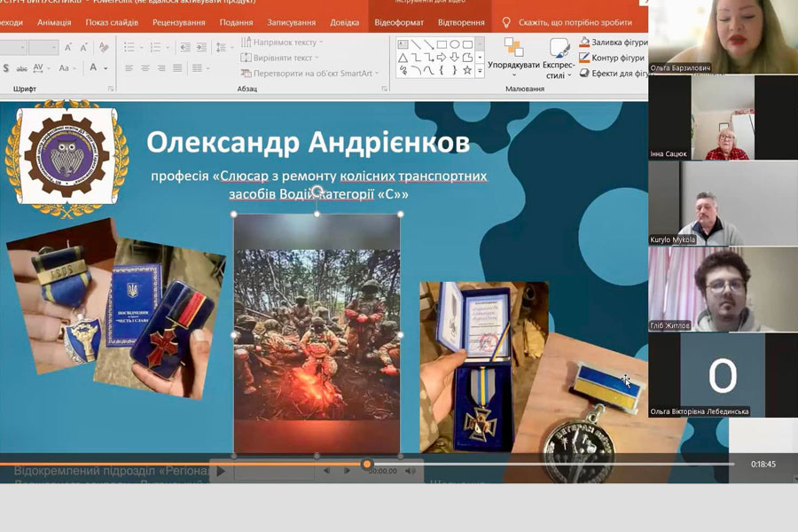Click the Заливка фігури button

pyautogui.click(x=614, y=42)
